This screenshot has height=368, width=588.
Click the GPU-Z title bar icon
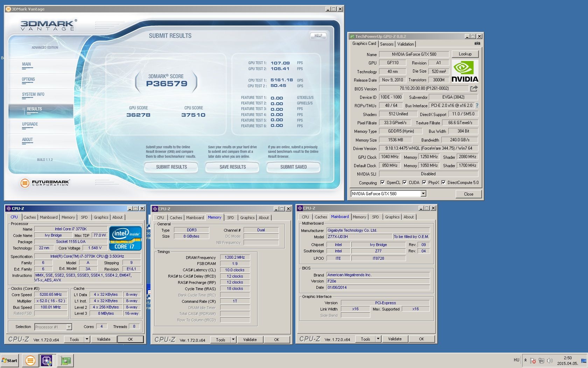click(352, 36)
